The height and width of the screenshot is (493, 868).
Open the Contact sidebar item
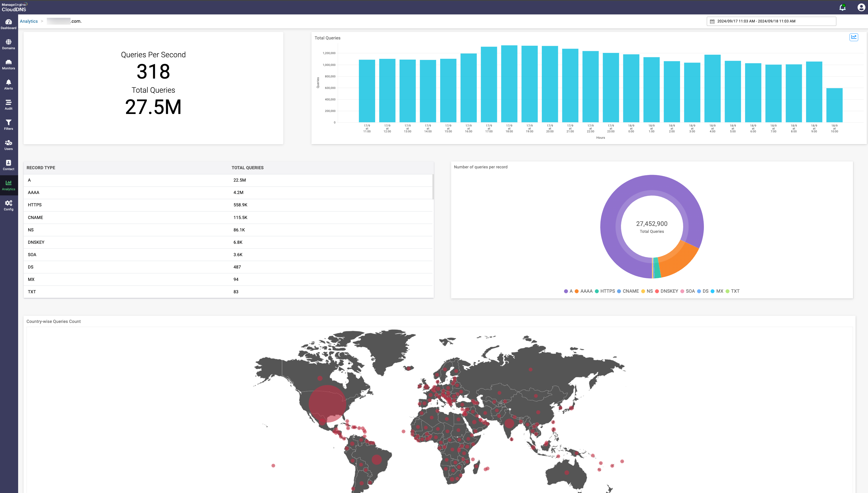[x=8, y=165]
